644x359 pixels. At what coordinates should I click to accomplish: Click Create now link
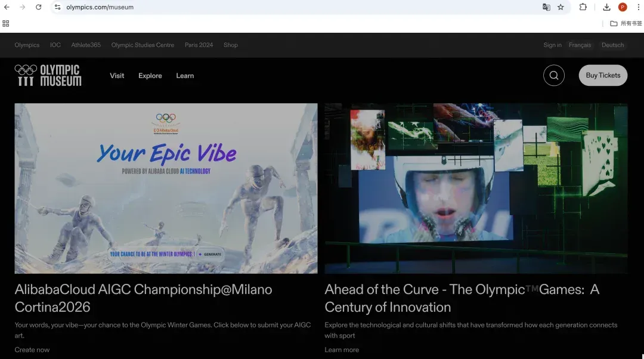pos(32,349)
